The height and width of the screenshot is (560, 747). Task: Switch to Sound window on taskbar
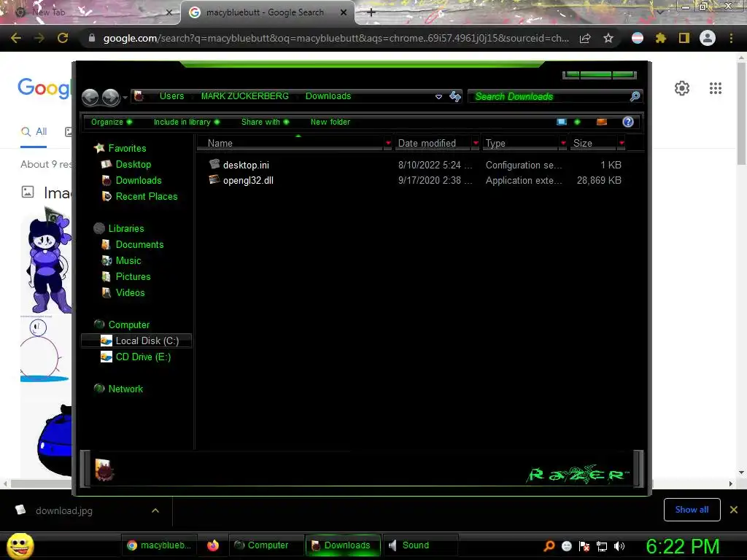[420, 545]
